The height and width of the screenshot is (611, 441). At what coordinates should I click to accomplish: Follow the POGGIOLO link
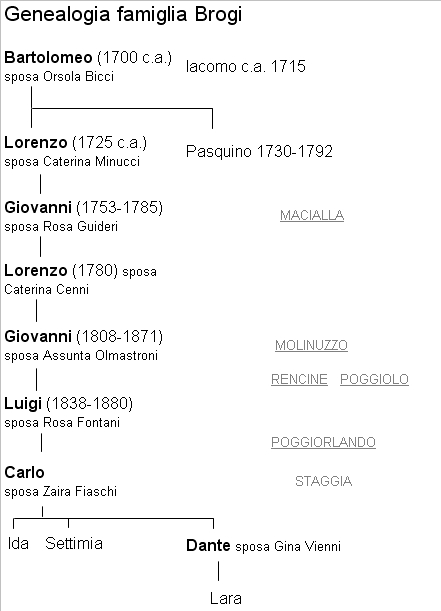pos(374,379)
